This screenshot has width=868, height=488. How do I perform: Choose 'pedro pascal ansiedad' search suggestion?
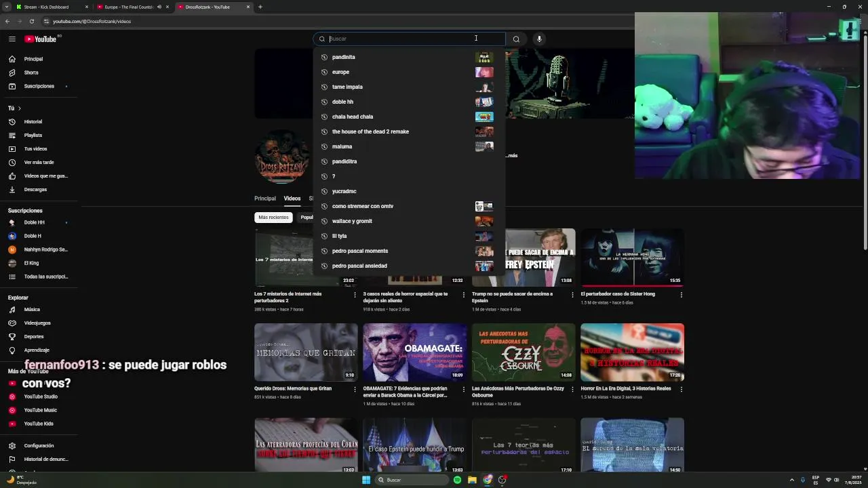409,266
